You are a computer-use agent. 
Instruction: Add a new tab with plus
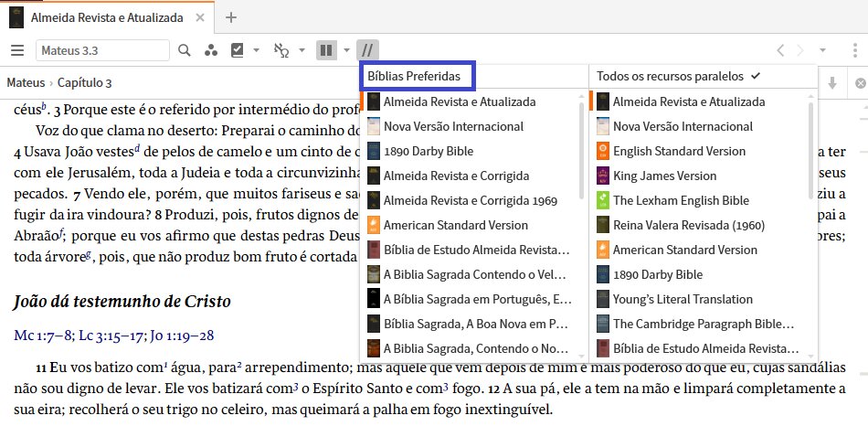click(x=231, y=17)
